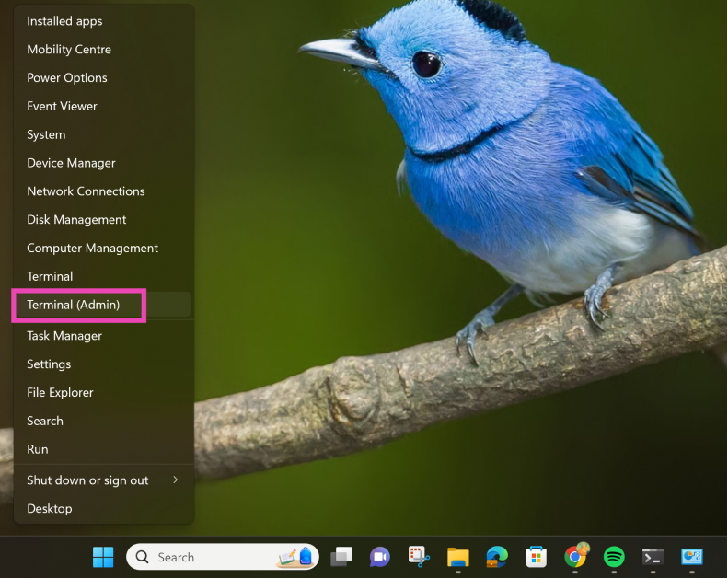Viewport: 728px width, 578px height.
Task: Open Device Manager
Action: 104,163
